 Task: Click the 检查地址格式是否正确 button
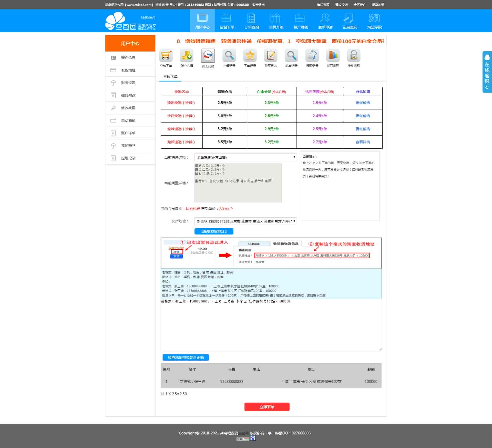(x=186, y=357)
